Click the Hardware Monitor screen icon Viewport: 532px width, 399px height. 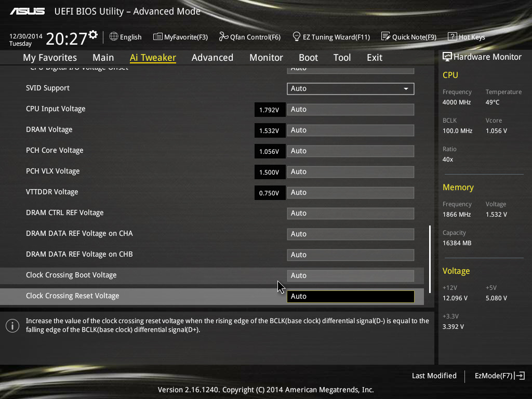click(447, 57)
